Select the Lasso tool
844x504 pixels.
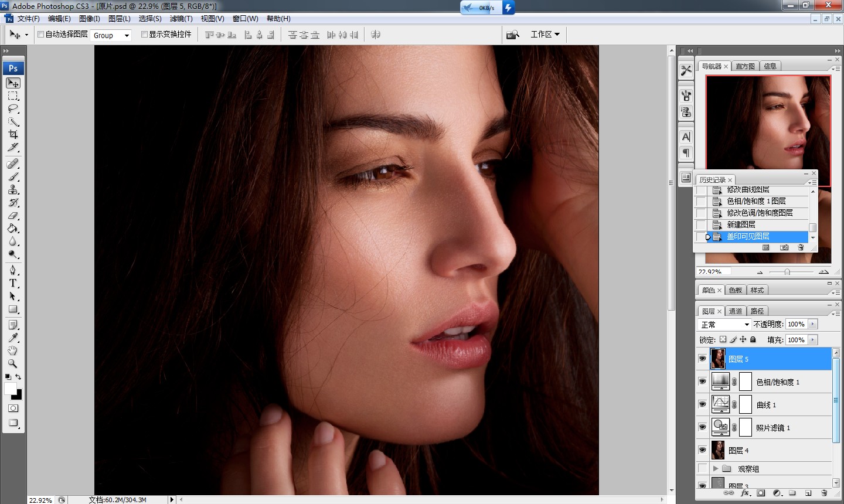(x=13, y=109)
